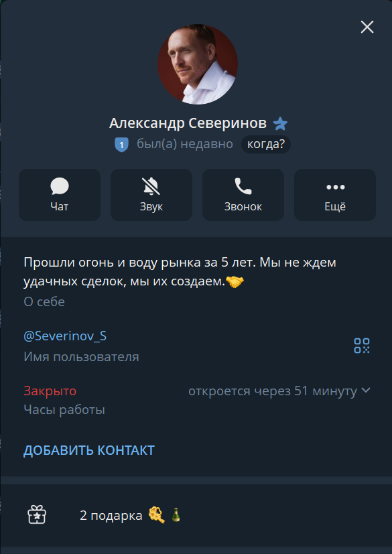
Task: Click ДОБАВИТЬ КОНТАКТ to add contact
Action: point(89,450)
